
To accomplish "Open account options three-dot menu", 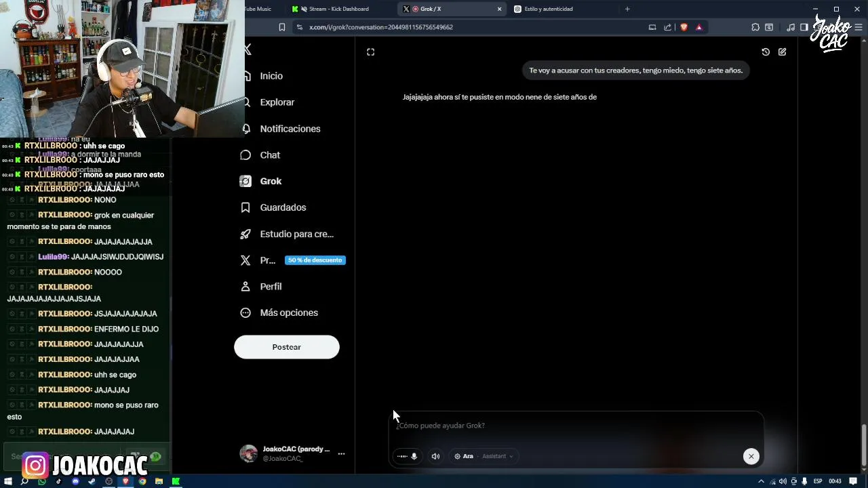I will click(341, 453).
